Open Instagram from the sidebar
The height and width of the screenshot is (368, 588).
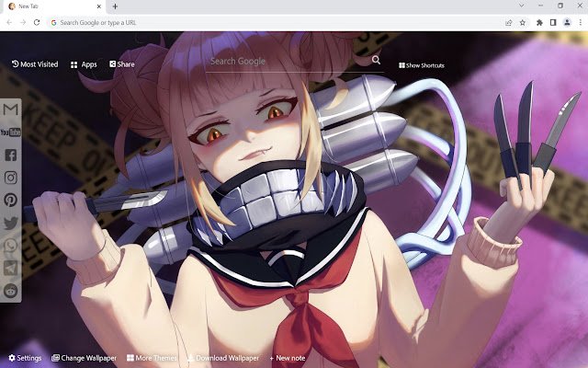click(x=10, y=178)
